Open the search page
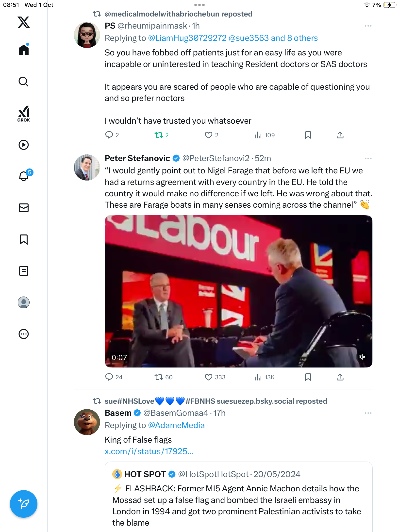Screen dimensions: 399x532 pos(24,82)
